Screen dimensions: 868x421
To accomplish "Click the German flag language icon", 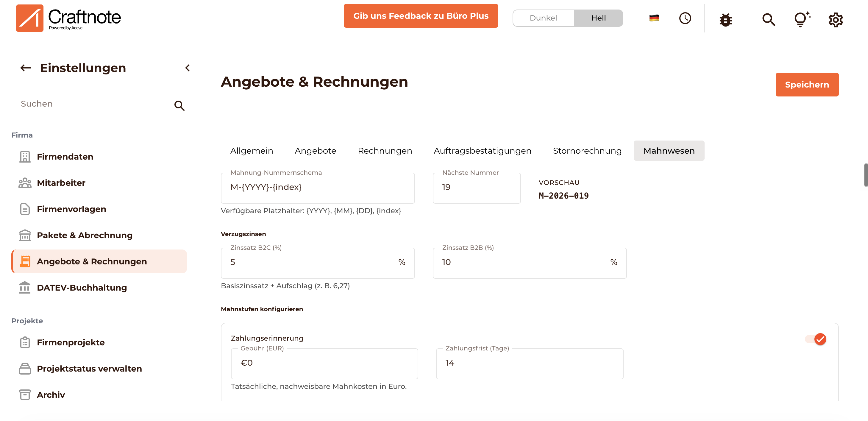I will (x=654, y=18).
